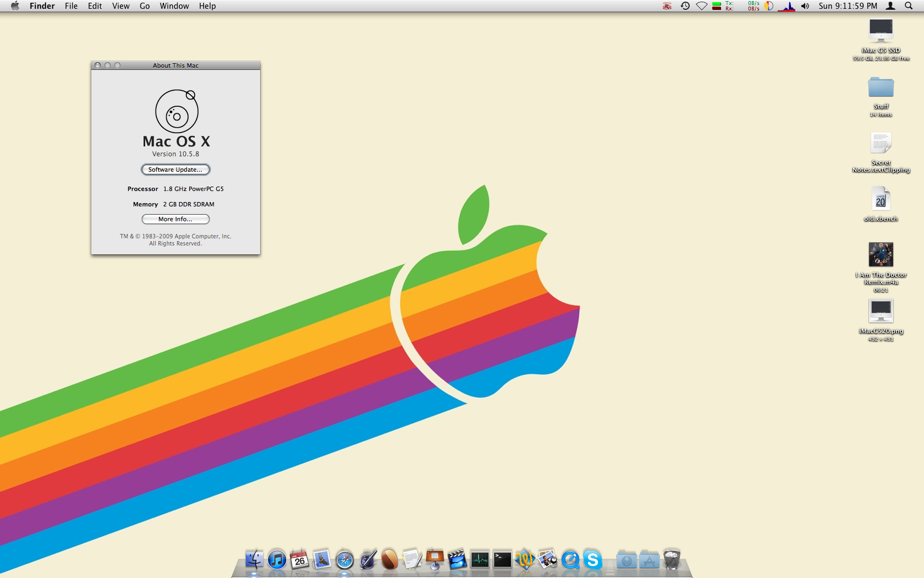Open Activity Monitor in the Dock
924x578 pixels.
[480, 560]
